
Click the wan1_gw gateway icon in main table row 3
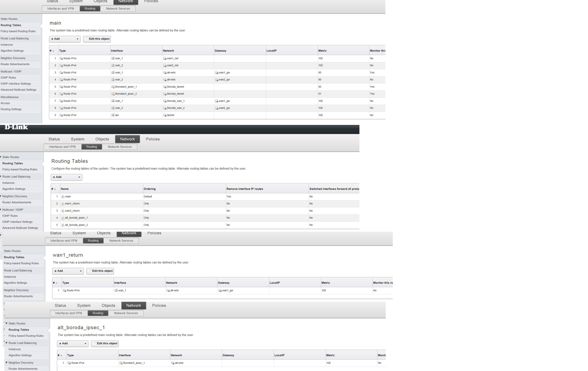click(x=217, y=73)
